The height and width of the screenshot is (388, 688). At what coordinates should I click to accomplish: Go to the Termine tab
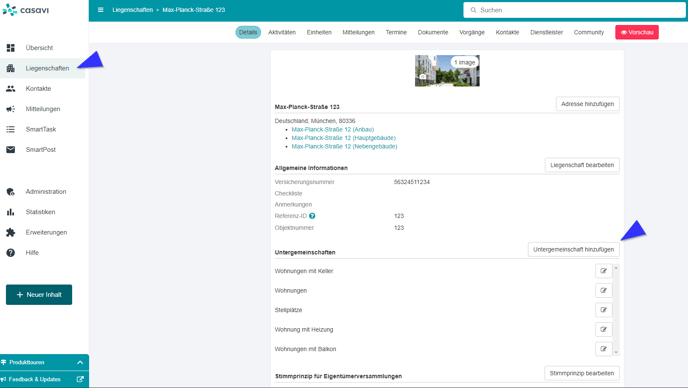[396, 32]
